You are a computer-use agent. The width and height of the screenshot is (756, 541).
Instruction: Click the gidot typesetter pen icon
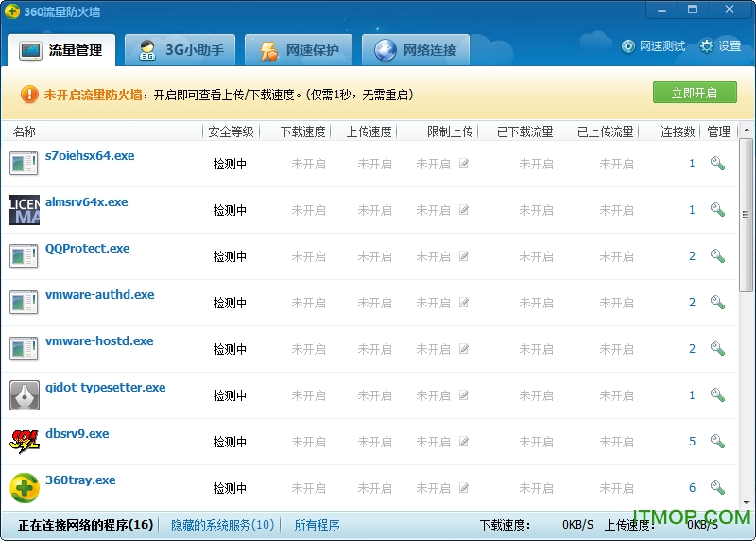[25, 395]
